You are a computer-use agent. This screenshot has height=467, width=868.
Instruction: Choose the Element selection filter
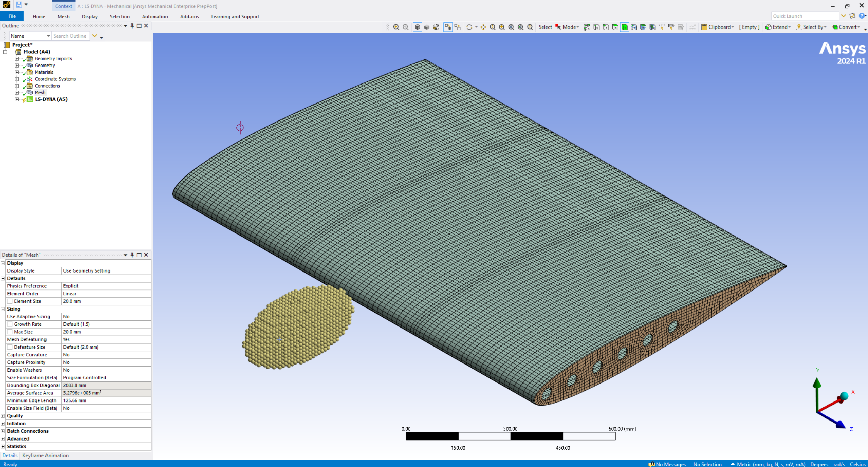pos(652,27)
